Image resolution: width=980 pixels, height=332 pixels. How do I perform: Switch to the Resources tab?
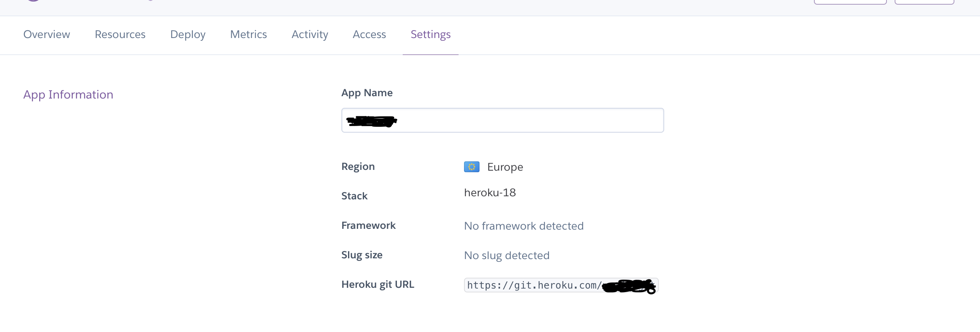[x=120, y=35]
